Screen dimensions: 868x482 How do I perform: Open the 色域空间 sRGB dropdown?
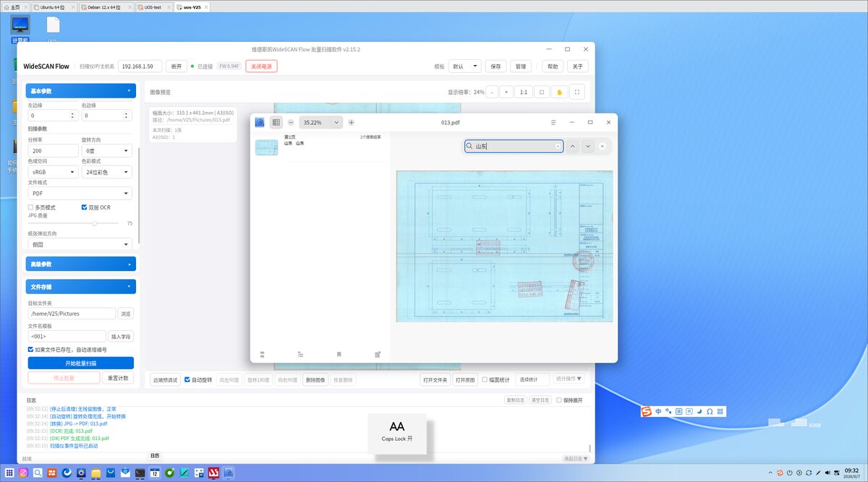[54, 172]
